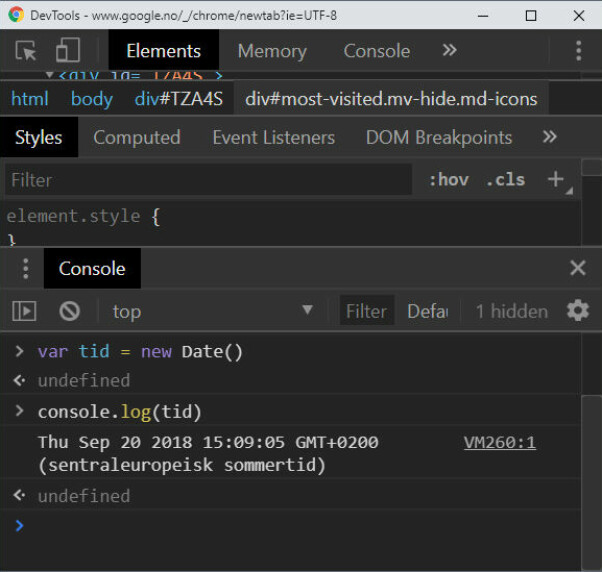Open console settings gear icon
The width and height of the screenshot is (602, 572).
pos(578,310)
